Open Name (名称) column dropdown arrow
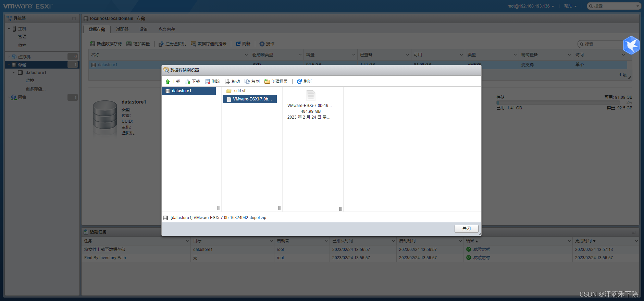The image size is (644, 301). point(246,55)
